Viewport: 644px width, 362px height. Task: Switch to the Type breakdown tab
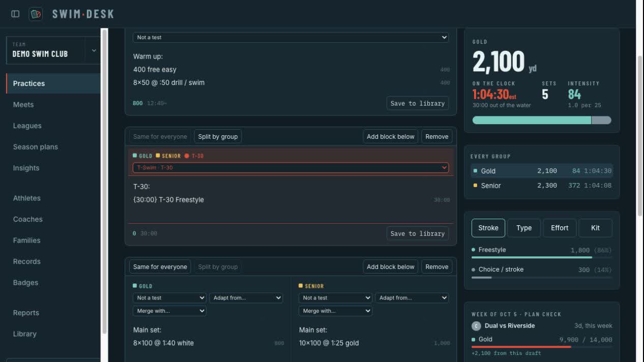524,228
